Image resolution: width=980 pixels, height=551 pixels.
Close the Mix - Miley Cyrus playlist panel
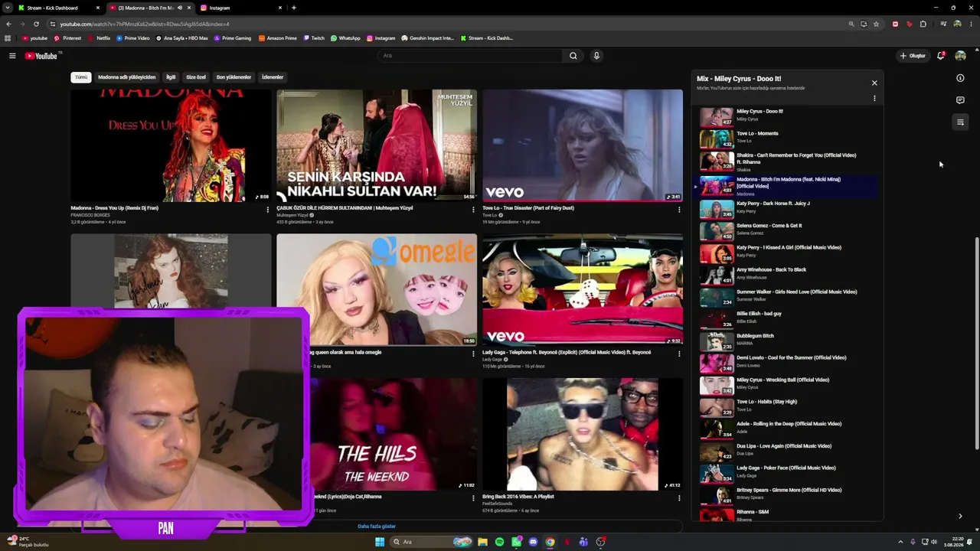tap(874, 83)
